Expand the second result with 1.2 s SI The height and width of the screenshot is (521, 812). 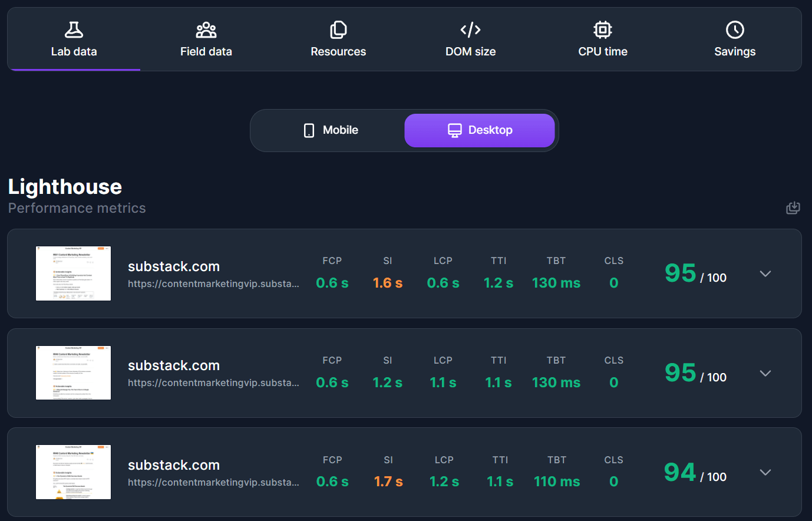pos(765,373)
